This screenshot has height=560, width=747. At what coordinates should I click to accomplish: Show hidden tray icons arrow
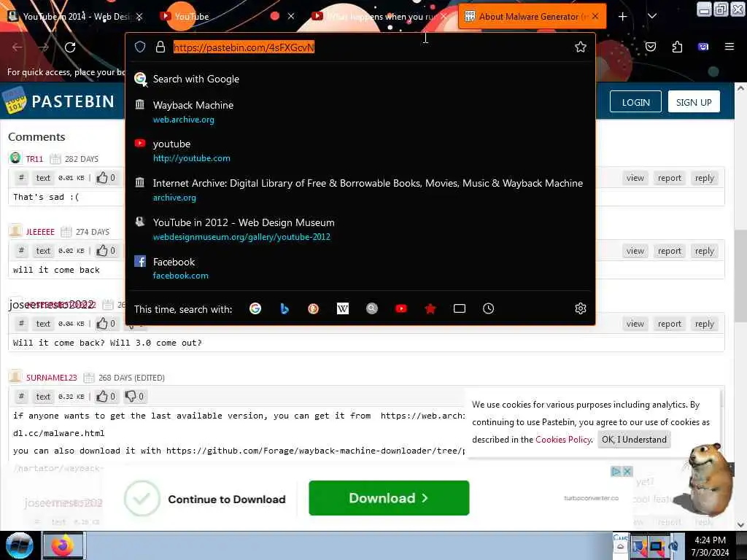pyautogui.click(x=620, y=546)
